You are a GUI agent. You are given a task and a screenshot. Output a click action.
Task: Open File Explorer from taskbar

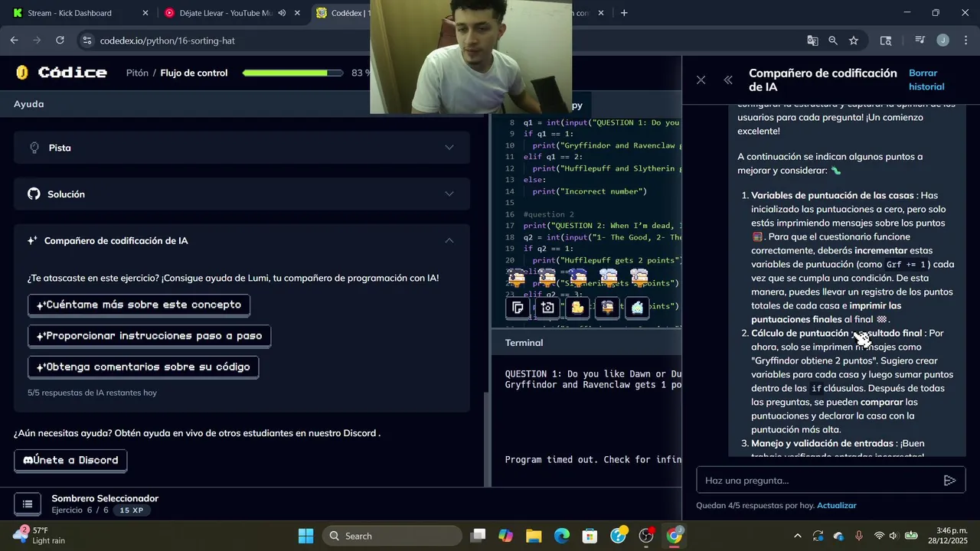(x=534, y=536)
